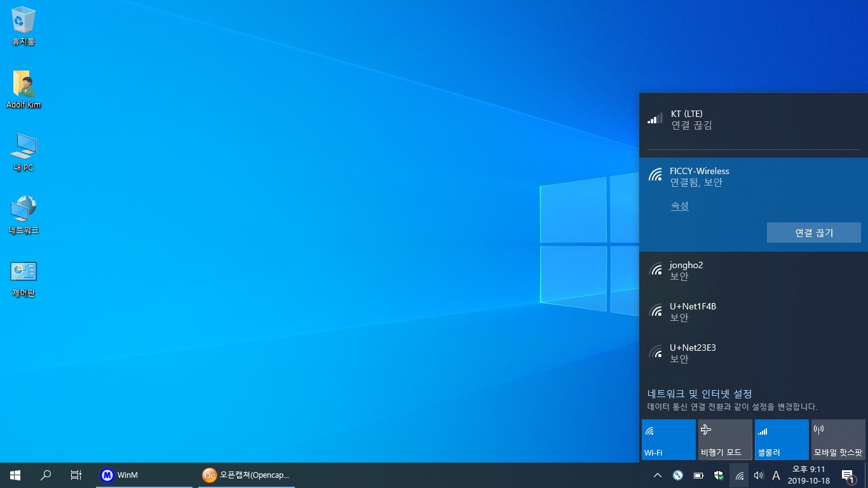Click the 연결 끊기 disconnect button
The image size is (868, 488).
(x=814, y=233)
